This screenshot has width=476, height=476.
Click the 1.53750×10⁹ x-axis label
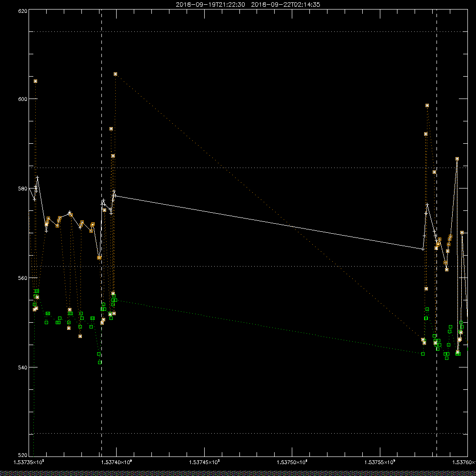click(292, 462)
